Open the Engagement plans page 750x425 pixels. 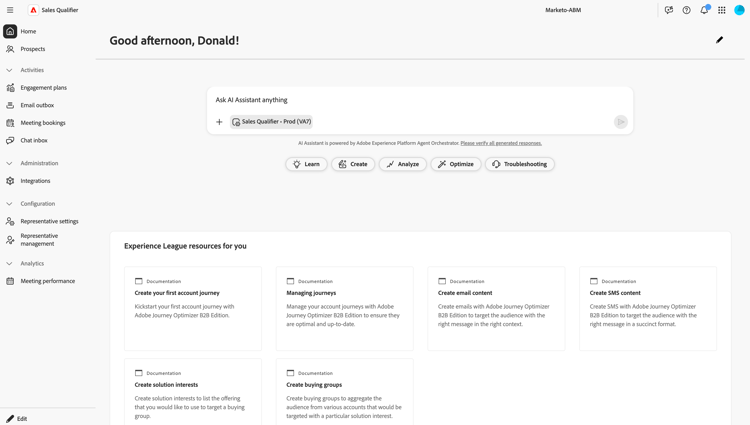coord(44,88)
